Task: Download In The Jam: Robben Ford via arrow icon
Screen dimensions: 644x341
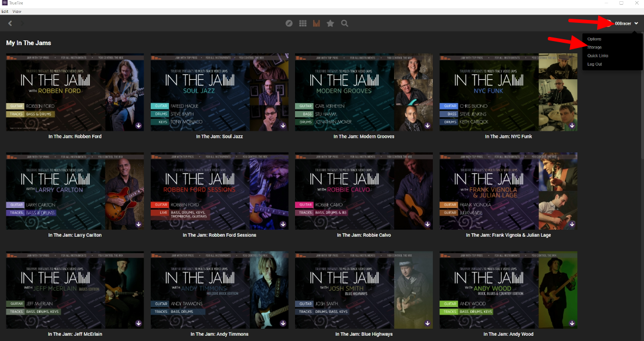Action: pos(138,125)
